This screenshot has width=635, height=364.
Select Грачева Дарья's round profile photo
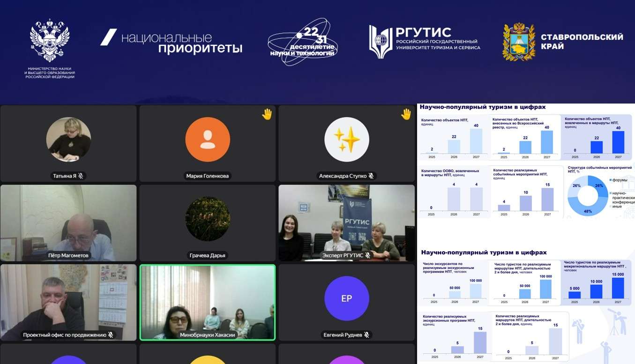point(208,219)
